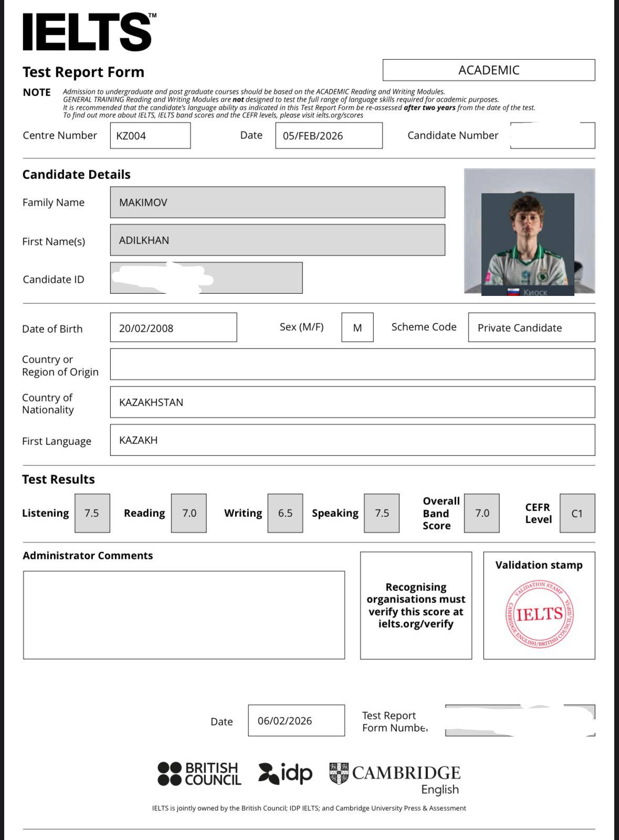Viewport: 619px width, 840px height.
Task: Click the Speaking label
Action: click(335, 513)
